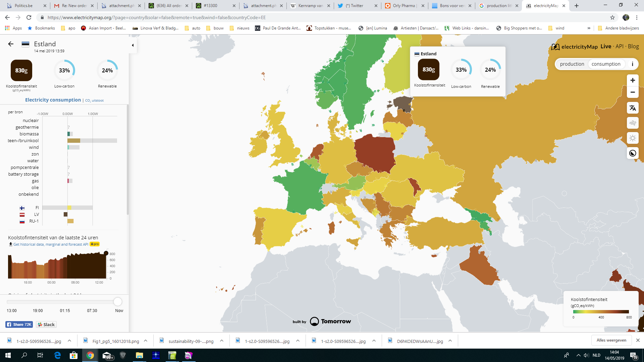Bookmark this page with the star icon
The image size is (644, 362).
(612, 17)
